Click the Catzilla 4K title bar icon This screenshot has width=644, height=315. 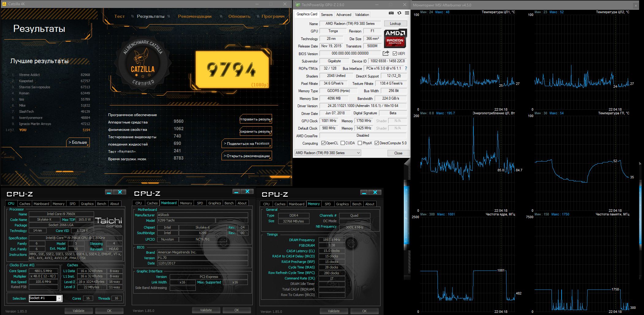[x=4, y=4]
